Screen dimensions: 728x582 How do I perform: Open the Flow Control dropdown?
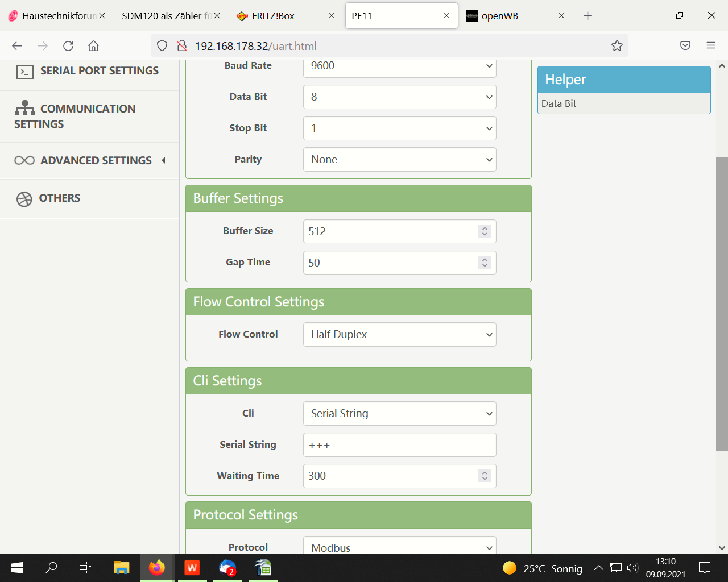[x=399, y=335]
